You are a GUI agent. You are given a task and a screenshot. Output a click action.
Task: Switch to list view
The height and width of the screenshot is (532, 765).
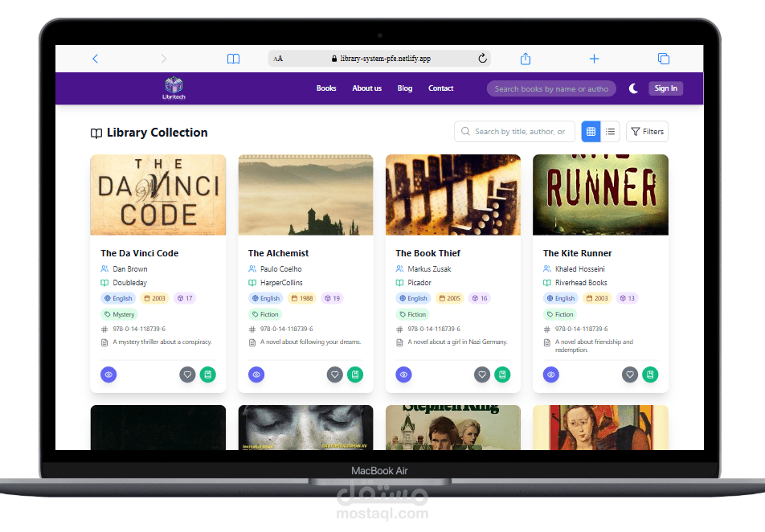coord(610,131)
